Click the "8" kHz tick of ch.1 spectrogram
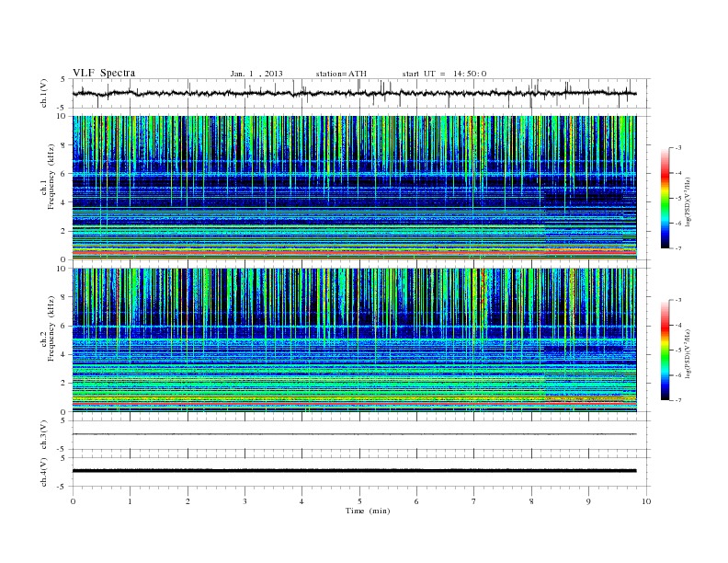 coord(64,145)
